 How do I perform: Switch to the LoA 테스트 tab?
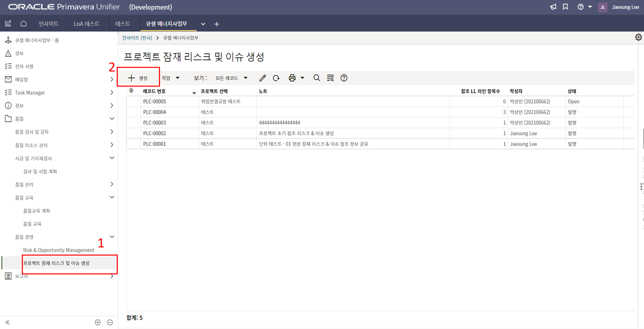(x=87, y=24)
